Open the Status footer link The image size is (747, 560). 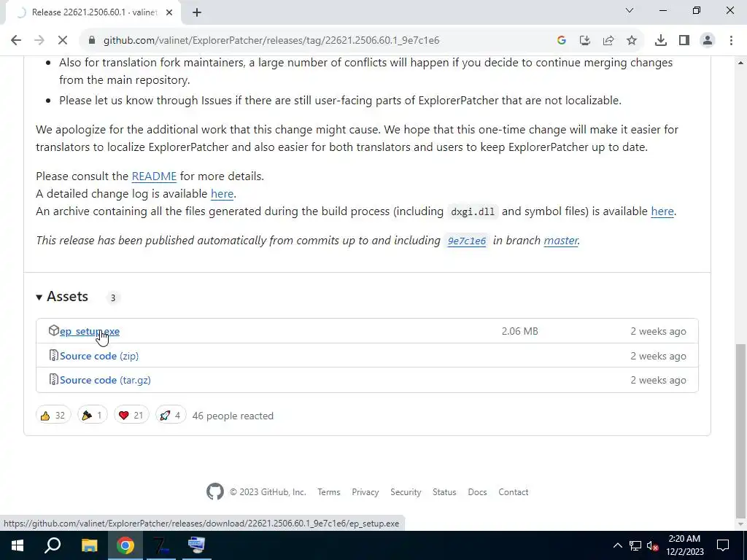click(x=444, y=492)
